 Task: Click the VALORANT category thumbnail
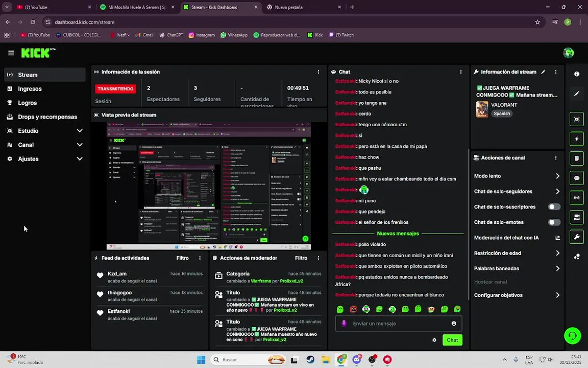tap(482, 109)
